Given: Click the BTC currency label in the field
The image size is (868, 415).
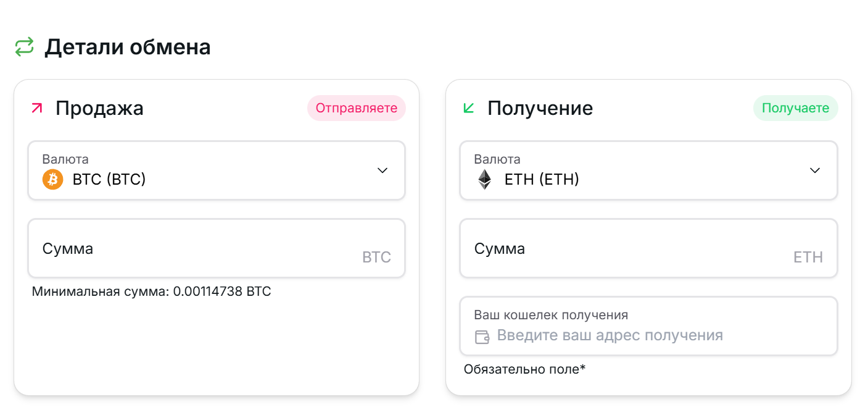Looking at the screenshot, I should click(x=378, y=257).
